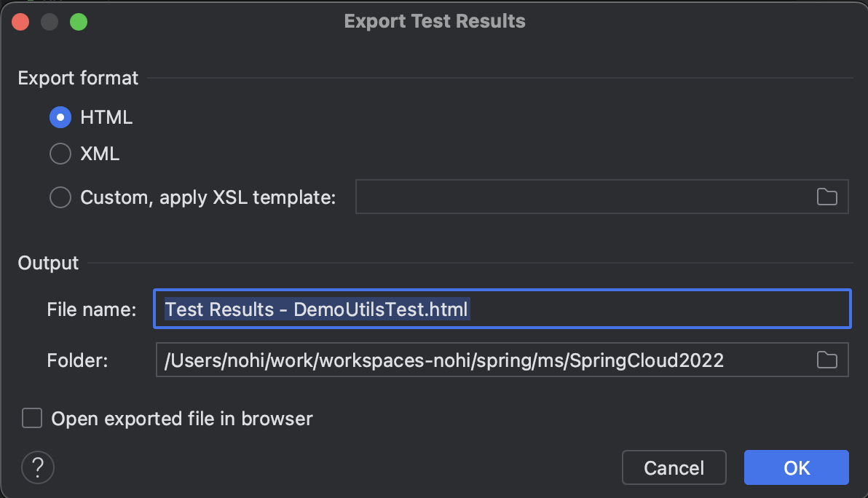Select the HTML export format radio
The image size is (868, 498).
pyautogui.click(x=60, y=117)
